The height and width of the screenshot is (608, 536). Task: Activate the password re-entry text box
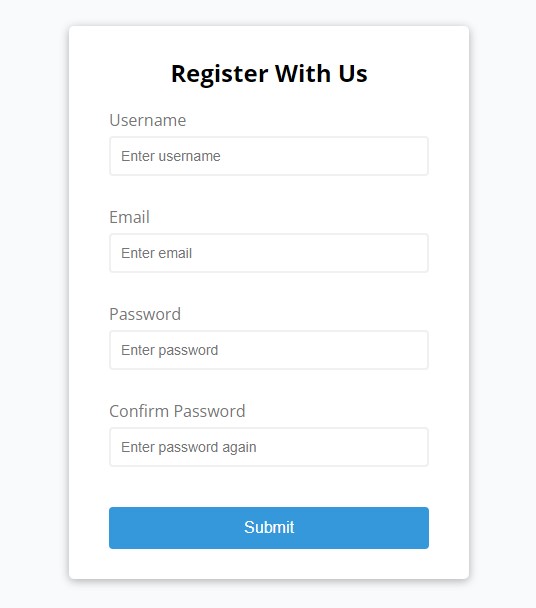(x=269, y=447)
